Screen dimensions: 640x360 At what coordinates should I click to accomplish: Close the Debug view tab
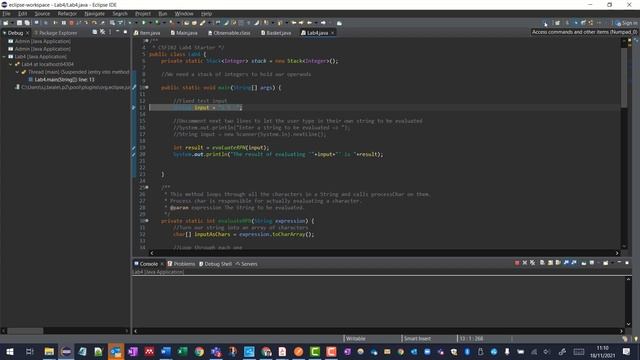[27, 33]
